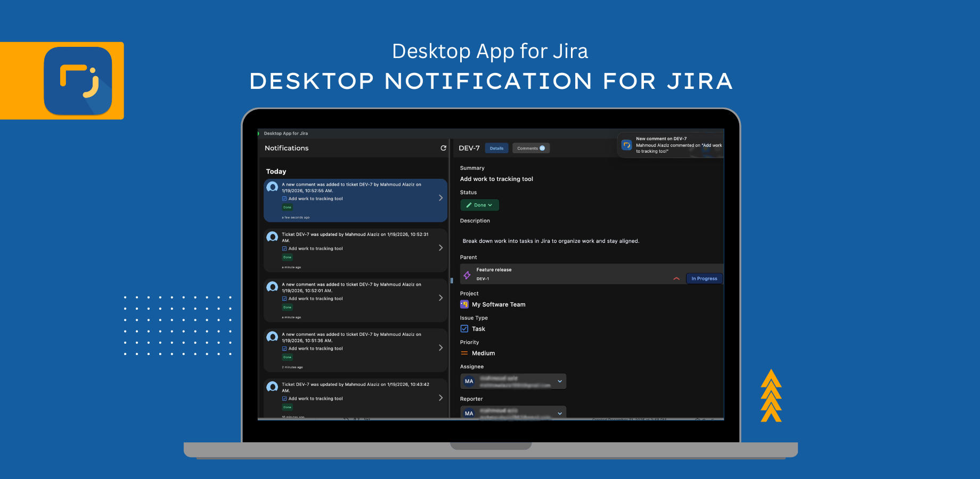Click the MA assignee avatar
Screen dimensions: 980x479
(x=469, y=381)
